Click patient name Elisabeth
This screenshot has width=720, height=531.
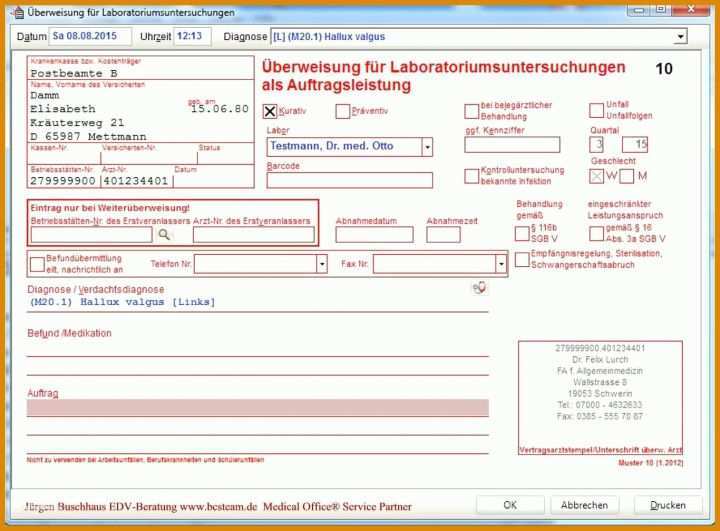coord(63,109)
